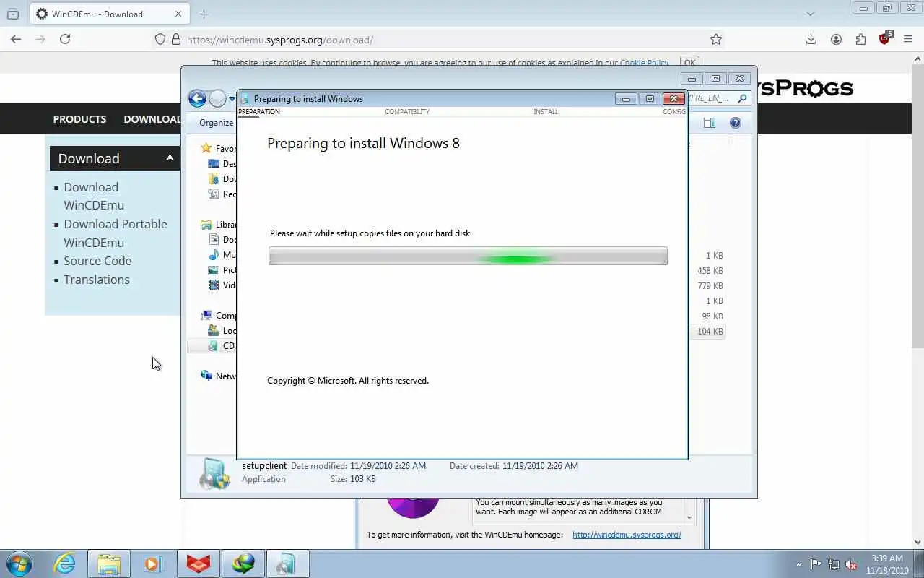Click INSTALL stage in setup header
The image size is (924, 578).
pos(546,112)
